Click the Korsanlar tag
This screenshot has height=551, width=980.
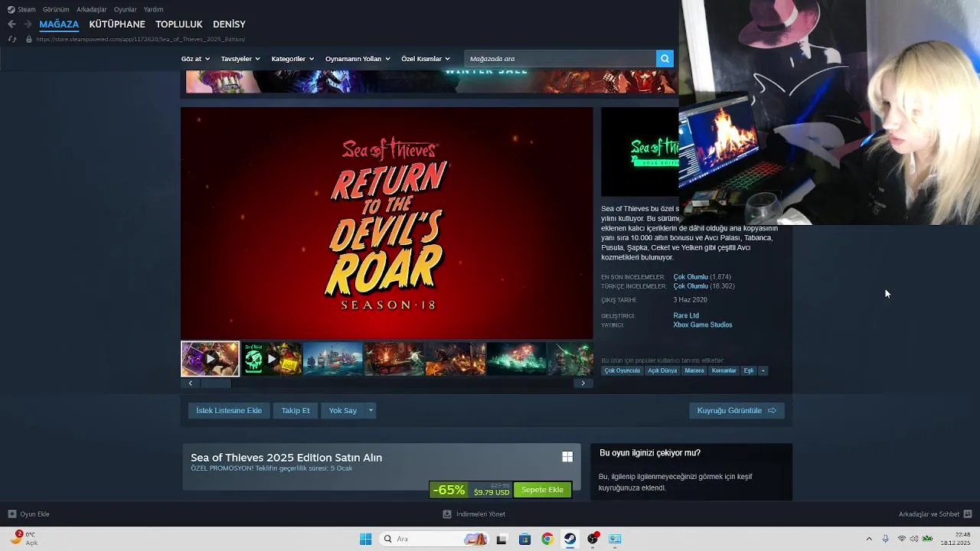pyautogui.click(x=724, y=370)
